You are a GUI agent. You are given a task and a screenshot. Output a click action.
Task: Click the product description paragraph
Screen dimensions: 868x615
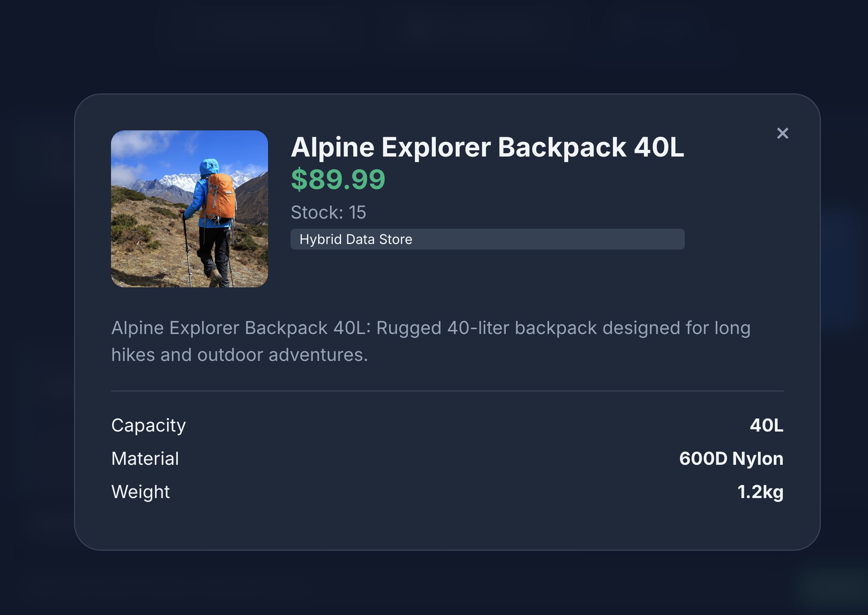(x=430, y=341)
